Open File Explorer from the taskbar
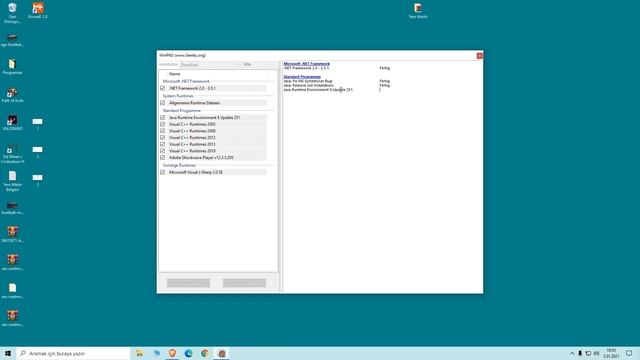This screenshot has width=640, height=360. 140,353
